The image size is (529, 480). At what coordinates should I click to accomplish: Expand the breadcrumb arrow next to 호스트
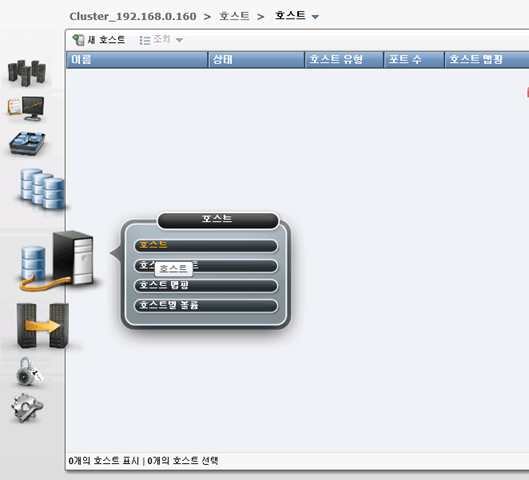tap(315, 17)
